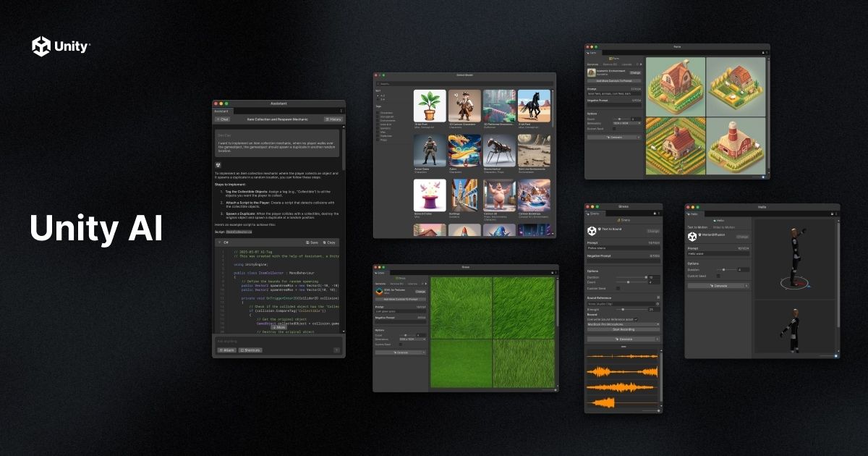Adjust the Duration slider in Sirens options
The height and width of the screenshot is (456, 868).
(x=637, y=277)
